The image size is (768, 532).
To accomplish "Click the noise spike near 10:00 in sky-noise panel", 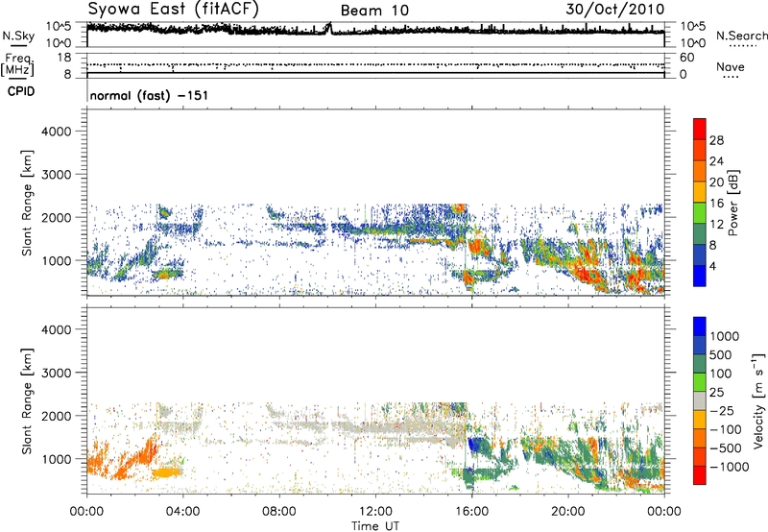I will pos(328,28).
